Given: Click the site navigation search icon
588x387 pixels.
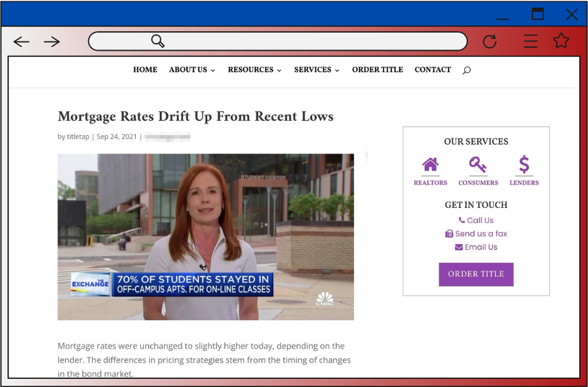Looking at the screenshot, I should (467, 70).
